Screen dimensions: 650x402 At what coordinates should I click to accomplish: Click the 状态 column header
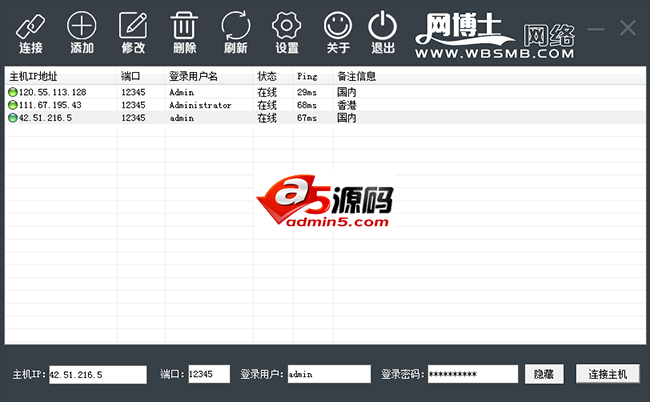pos(273,76)
